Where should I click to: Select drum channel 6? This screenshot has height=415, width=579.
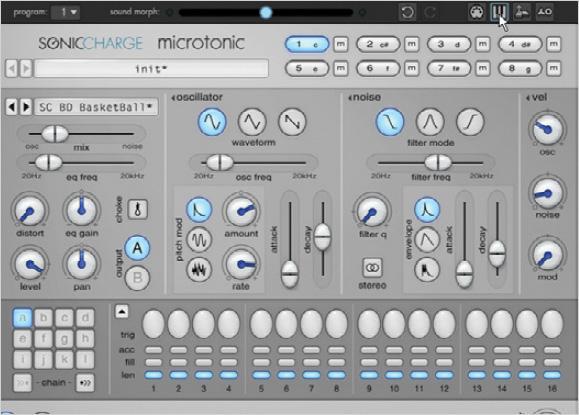point(378,68)
